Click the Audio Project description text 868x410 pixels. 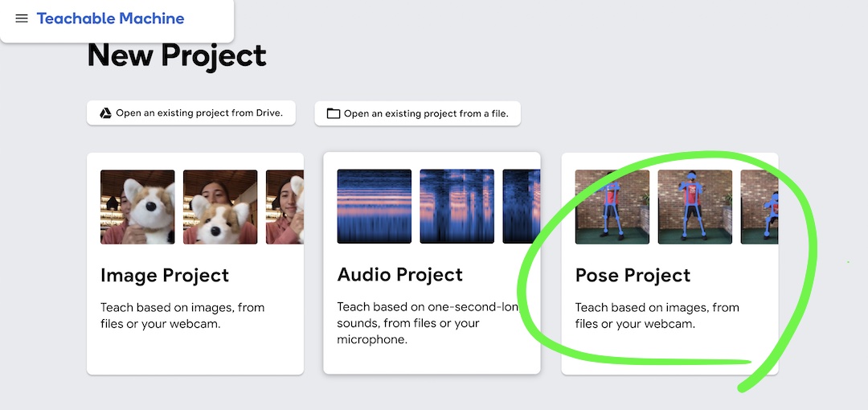point(428,323)
